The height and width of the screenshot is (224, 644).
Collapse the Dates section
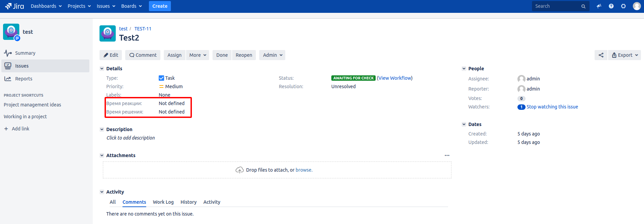464,124
